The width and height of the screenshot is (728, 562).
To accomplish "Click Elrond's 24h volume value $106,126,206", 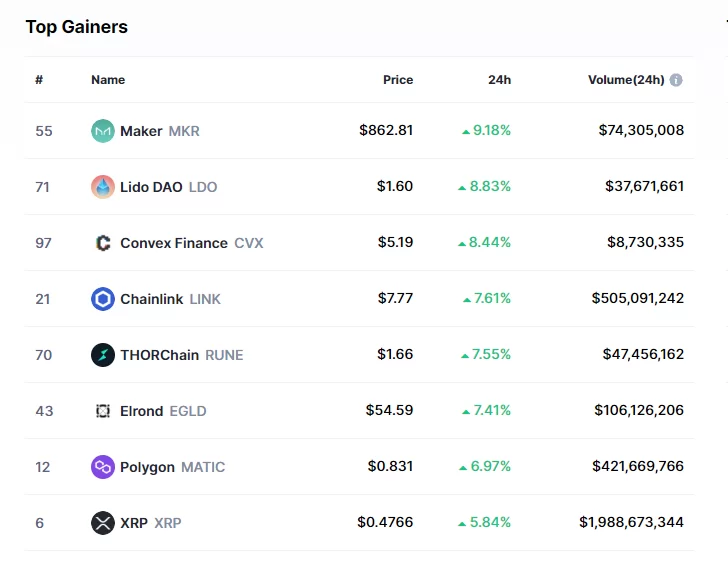I will coord(641,411).
